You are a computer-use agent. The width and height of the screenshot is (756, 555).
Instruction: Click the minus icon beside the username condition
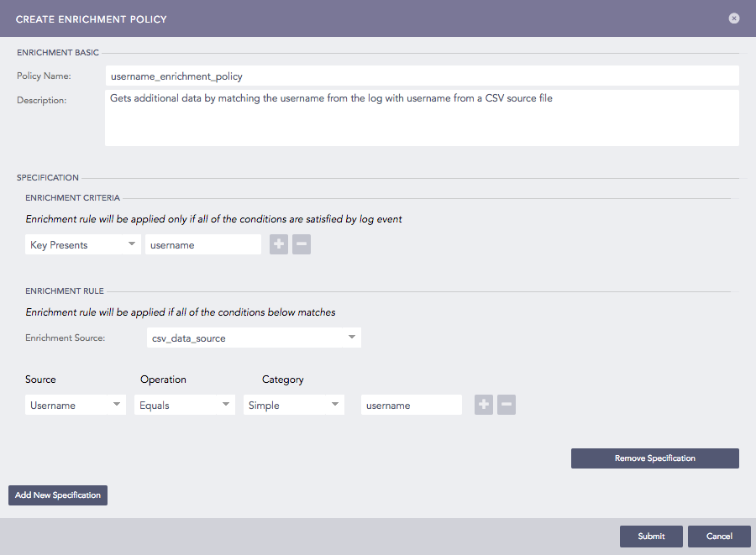tap(302, 244)
